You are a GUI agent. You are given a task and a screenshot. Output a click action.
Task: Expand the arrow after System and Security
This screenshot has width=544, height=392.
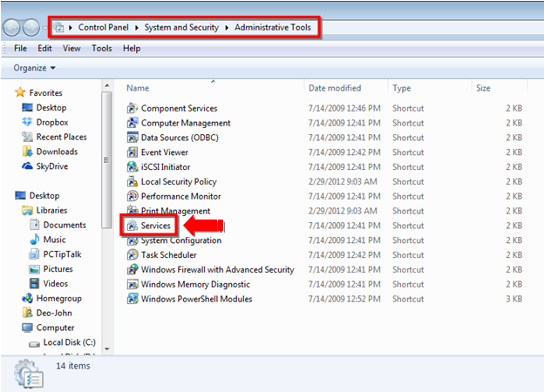227,27
